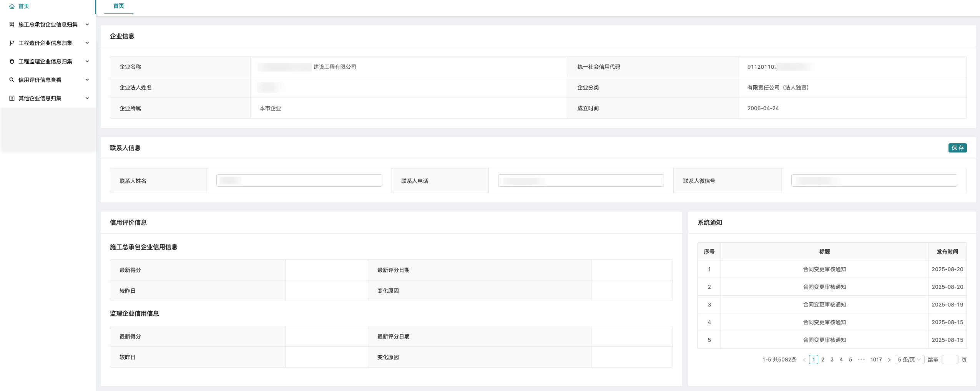
Task: Expand 其他企业信息归集 menu chevron
Action: tap(87, 98)
